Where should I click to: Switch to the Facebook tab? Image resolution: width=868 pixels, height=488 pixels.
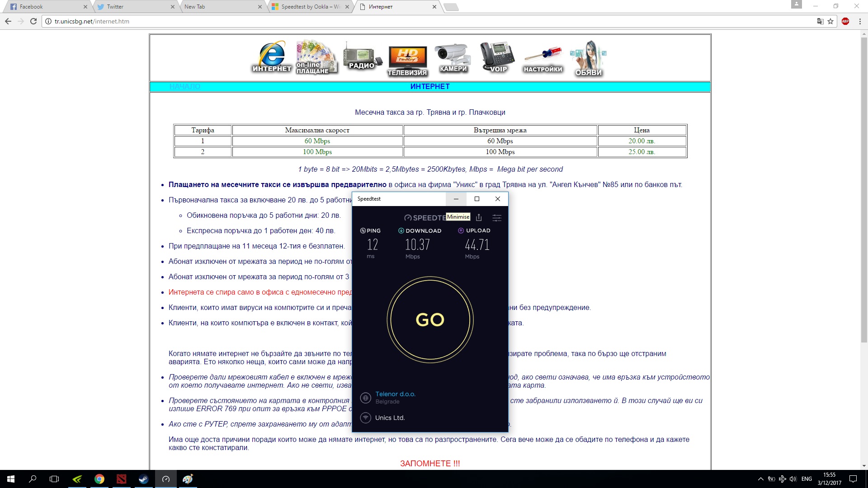[x=31, y=7]
